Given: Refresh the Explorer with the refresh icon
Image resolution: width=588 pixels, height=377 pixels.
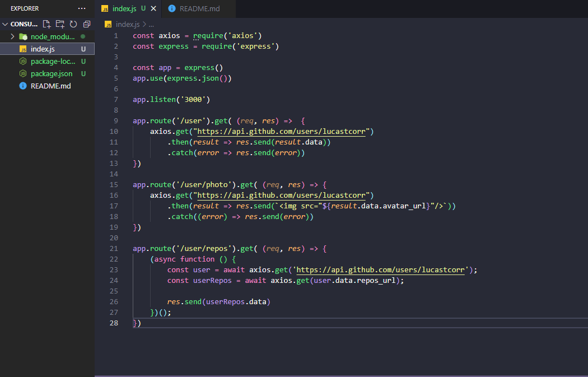Looking at the screenshot, I should 72,24.
